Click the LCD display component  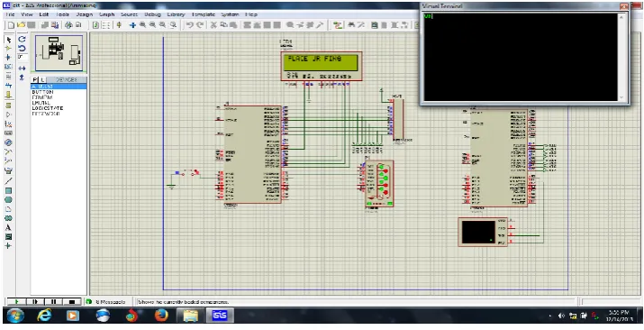point(322,66)
